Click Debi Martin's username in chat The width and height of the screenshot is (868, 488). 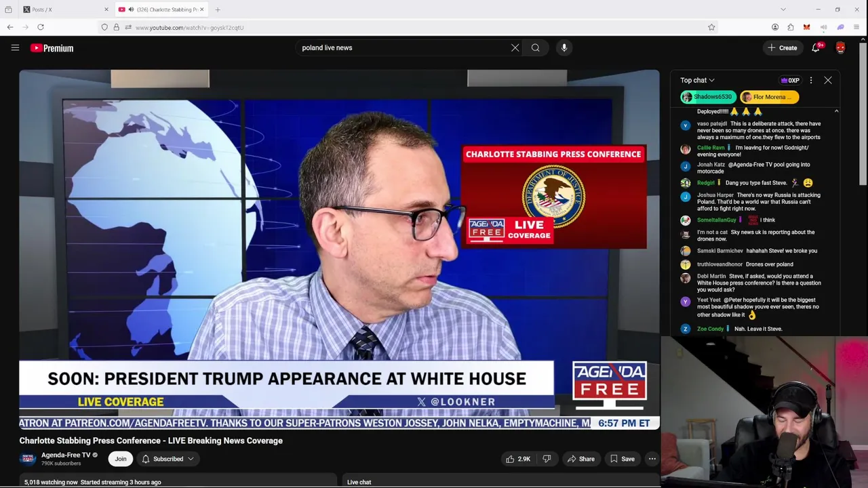[711, 276]
